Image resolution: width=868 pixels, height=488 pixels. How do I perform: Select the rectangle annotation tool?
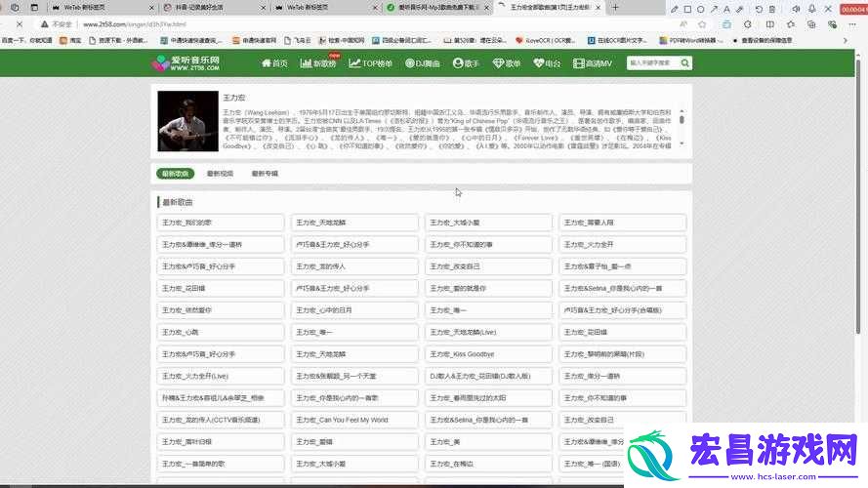(687, 9)
